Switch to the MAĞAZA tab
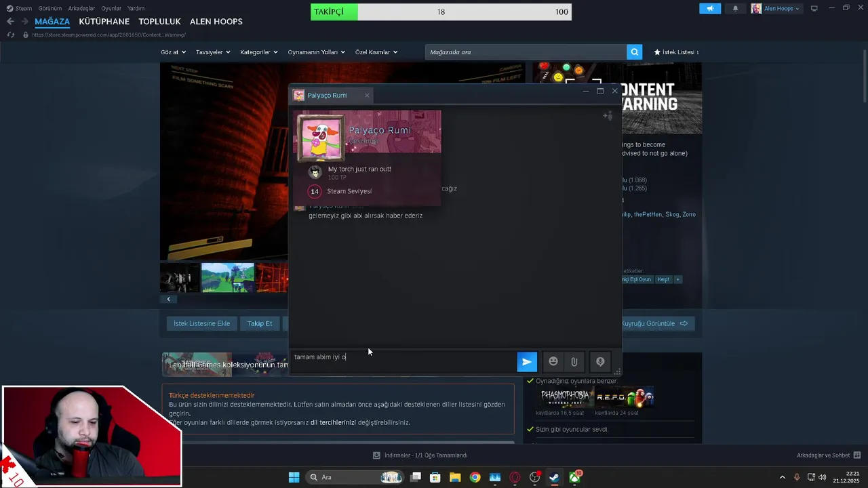868x488 pixels. [x=52, y=22]
